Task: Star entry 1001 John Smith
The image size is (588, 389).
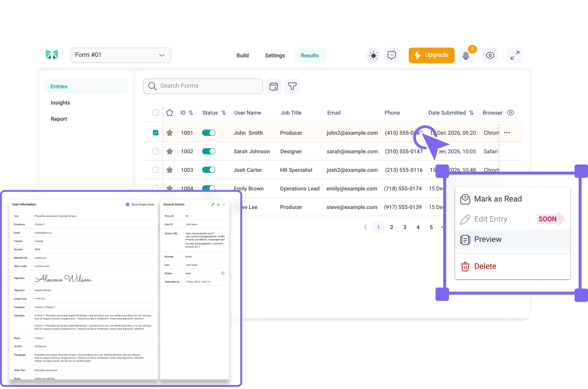Action: (x=170, y=133)
